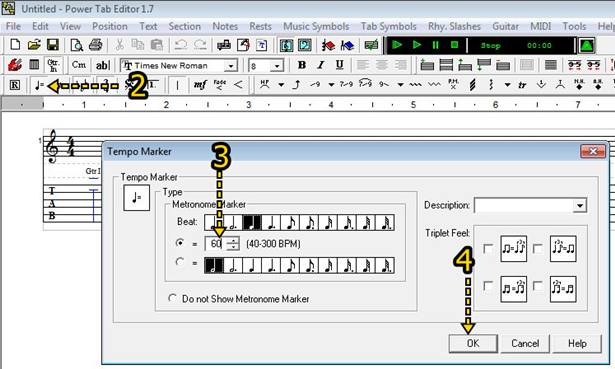Click the tempo marker toolbar icon
This screenshot has width=615, height=369.
pos(39,85)
